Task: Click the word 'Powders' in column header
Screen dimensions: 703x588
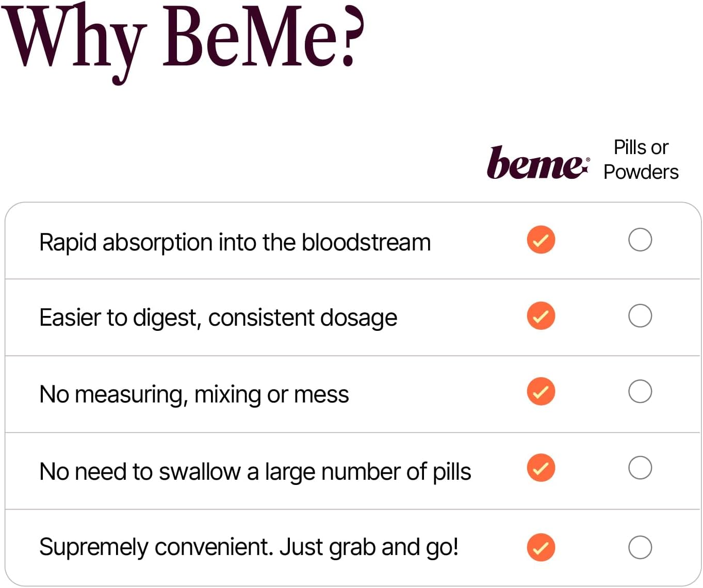Action: click(x=641, y=172)
